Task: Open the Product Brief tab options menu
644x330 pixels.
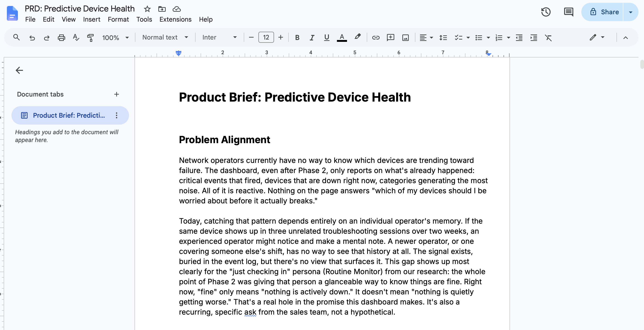Action: click(117, 115)
